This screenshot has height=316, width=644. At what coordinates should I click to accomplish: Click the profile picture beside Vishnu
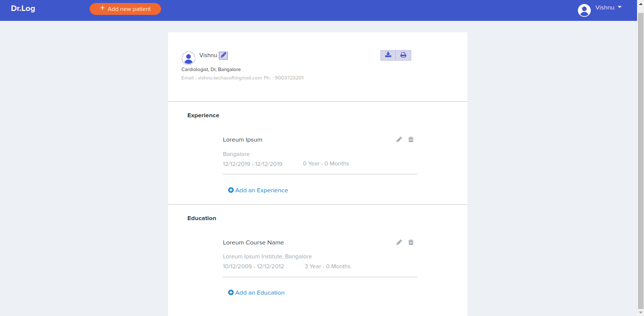pos(188,58)
